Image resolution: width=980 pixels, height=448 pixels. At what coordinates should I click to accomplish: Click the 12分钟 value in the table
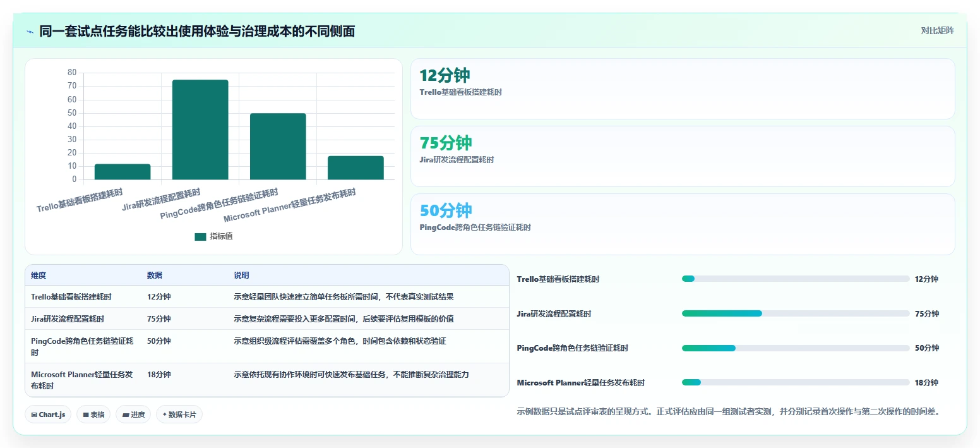point(159,296)
